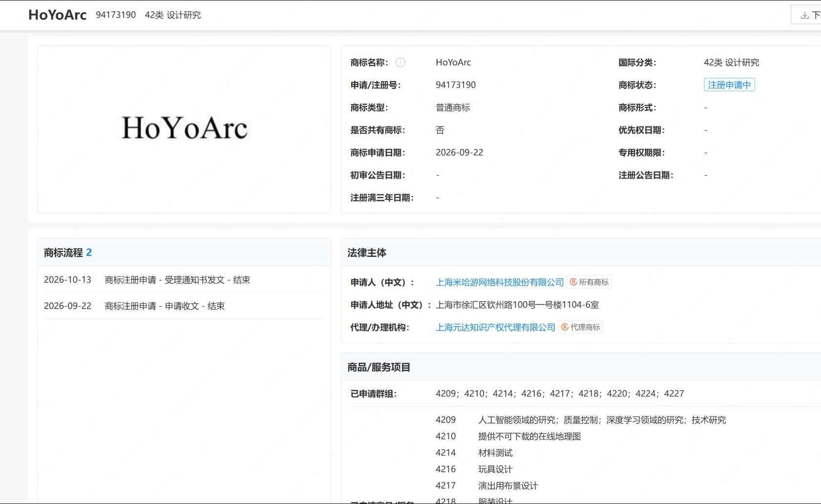Open the HoYoArc trademark logo image
This screenshot has width=821, height=504.
184,129
